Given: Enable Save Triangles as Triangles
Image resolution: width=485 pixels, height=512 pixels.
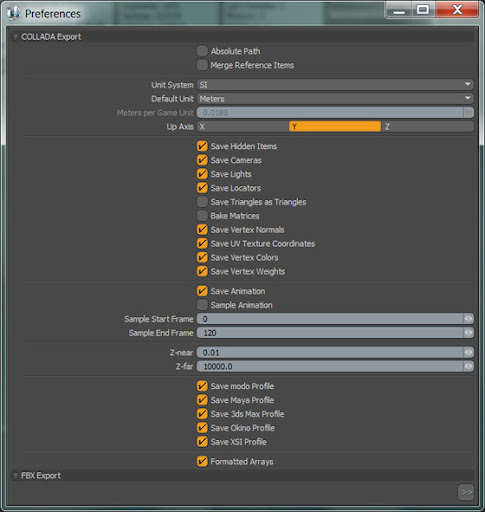Looking at the screenshot, I should pos(202,202).
